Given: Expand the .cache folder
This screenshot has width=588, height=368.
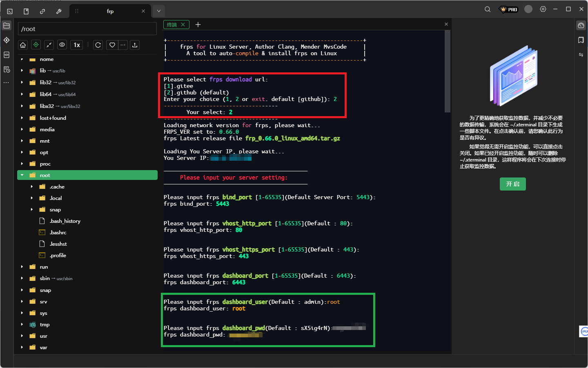Looking at the screenshot, I should [32, 186].
